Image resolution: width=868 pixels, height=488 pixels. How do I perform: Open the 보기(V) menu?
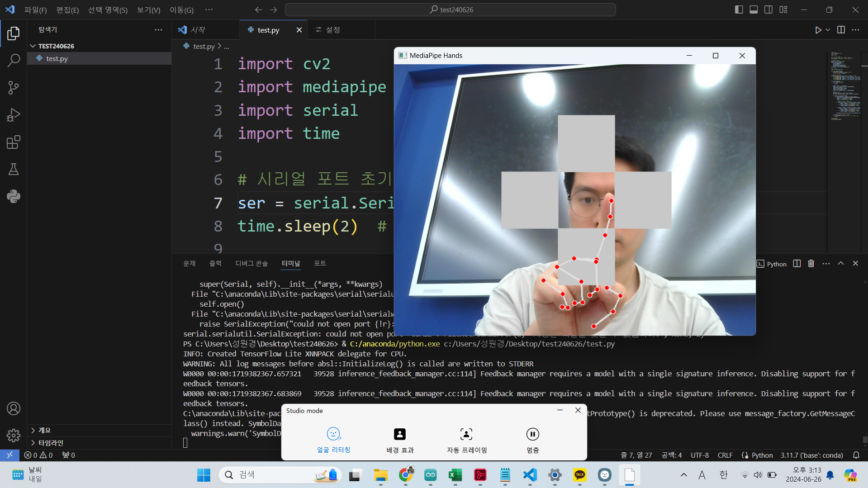click(148, 10)
